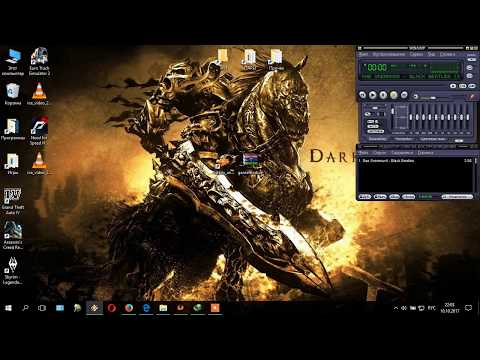
Task: Click the system tray volume speaker icon
Action: point(404,308)
